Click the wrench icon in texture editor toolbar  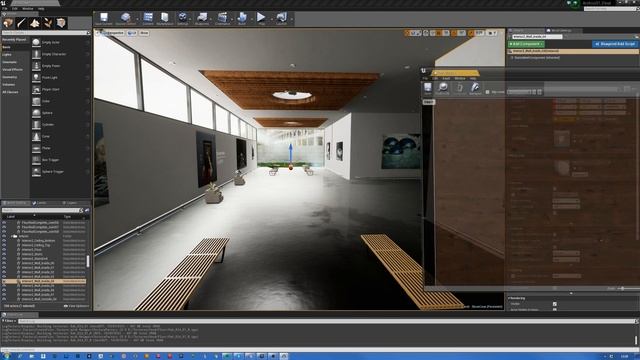click(x=475, y=87)
